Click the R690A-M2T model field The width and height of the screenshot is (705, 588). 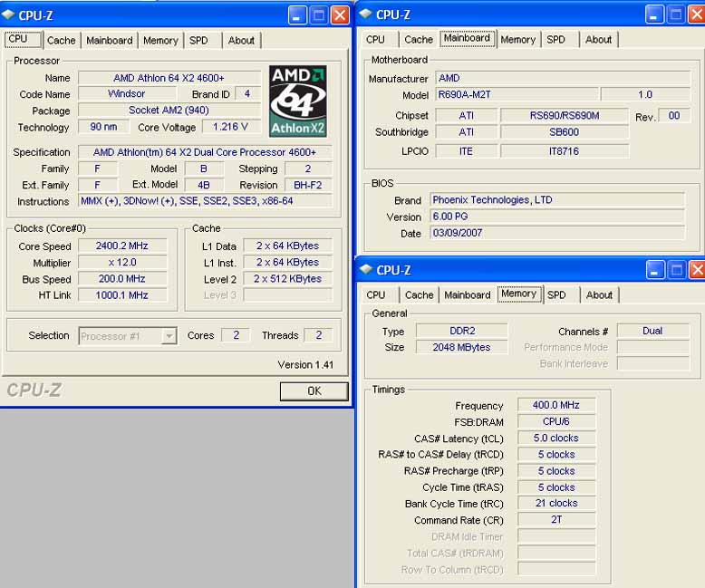click(x=517, y=94)
